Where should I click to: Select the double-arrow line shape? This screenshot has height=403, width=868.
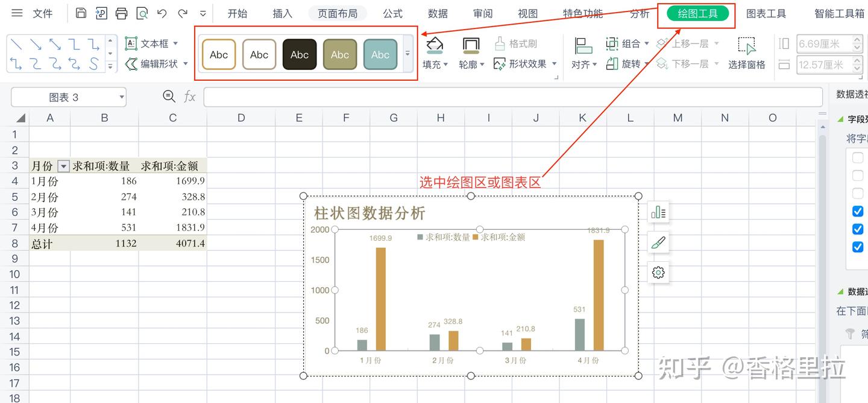pos(55,44)
